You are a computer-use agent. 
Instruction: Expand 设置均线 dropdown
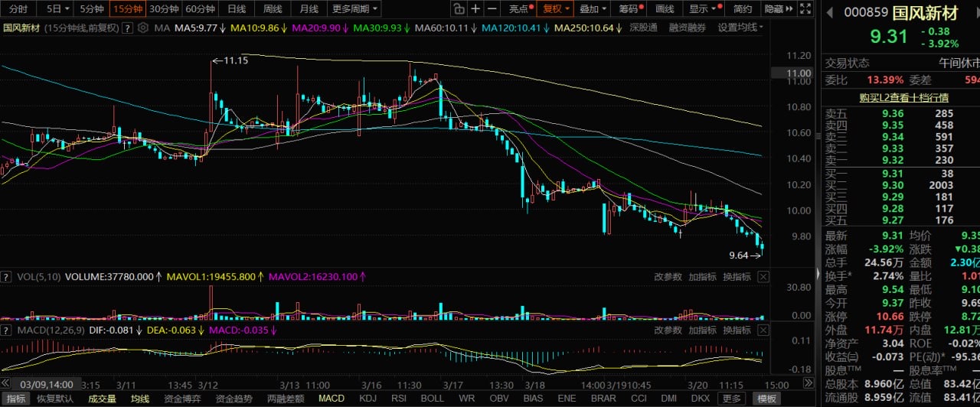pyautogui.click(x=740, y=28)
